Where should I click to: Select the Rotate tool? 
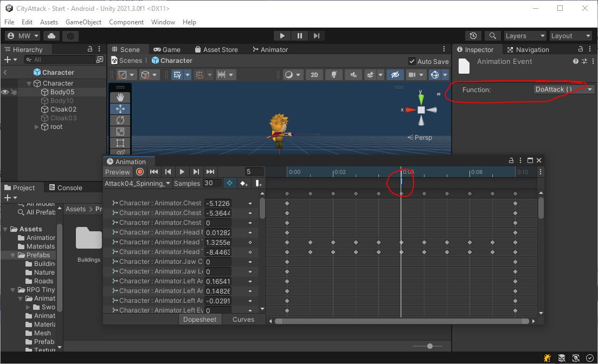point(120,120)
